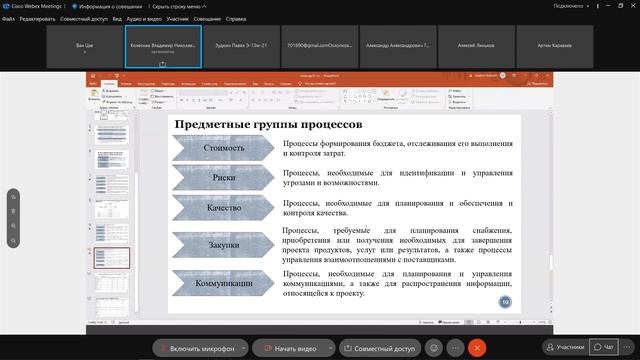640x360 pixels.
Task: Click the Упорядочить arrange icon in ribbon
Action: (386, 96)
